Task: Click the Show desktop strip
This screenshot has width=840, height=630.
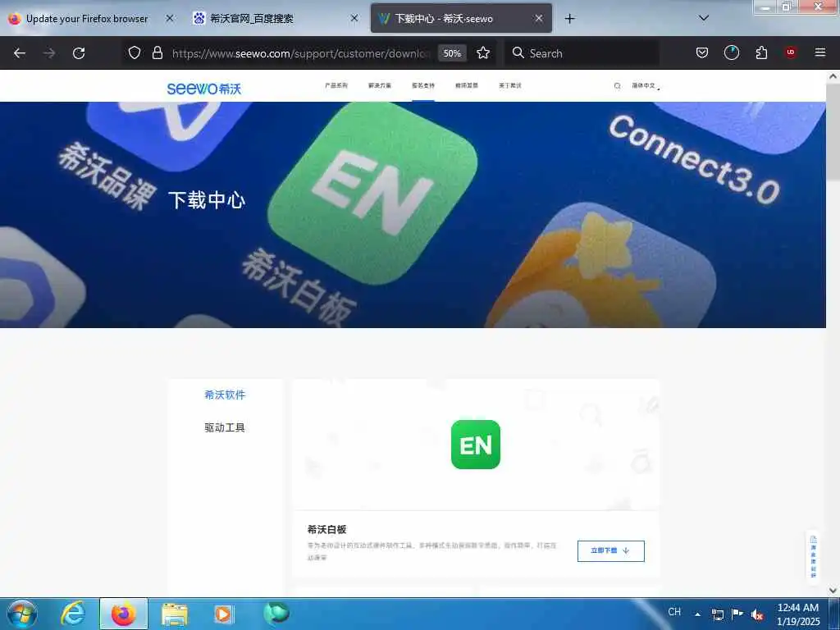Action: (x=834, y=614)
